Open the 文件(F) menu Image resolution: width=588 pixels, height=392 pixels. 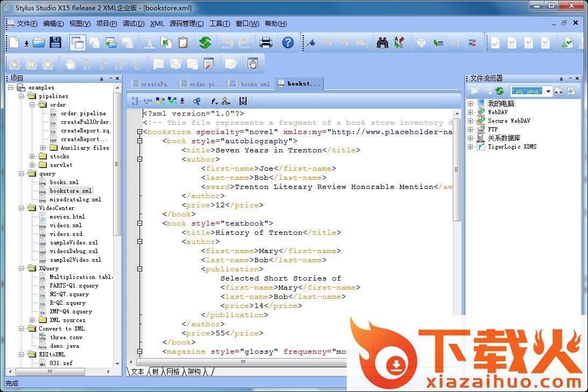click(27, 24)
